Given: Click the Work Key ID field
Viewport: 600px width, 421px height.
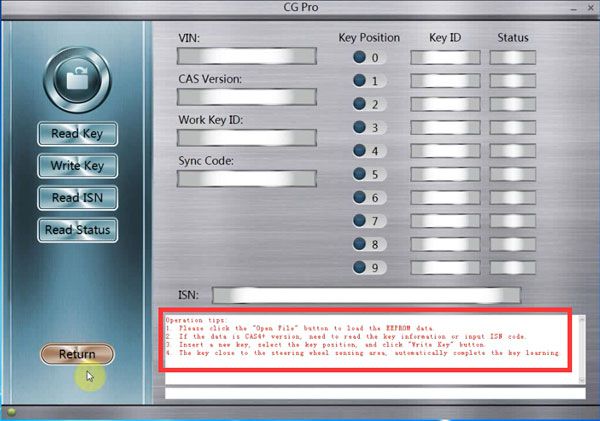Looking at the screenshot, I should click(247, 138).
